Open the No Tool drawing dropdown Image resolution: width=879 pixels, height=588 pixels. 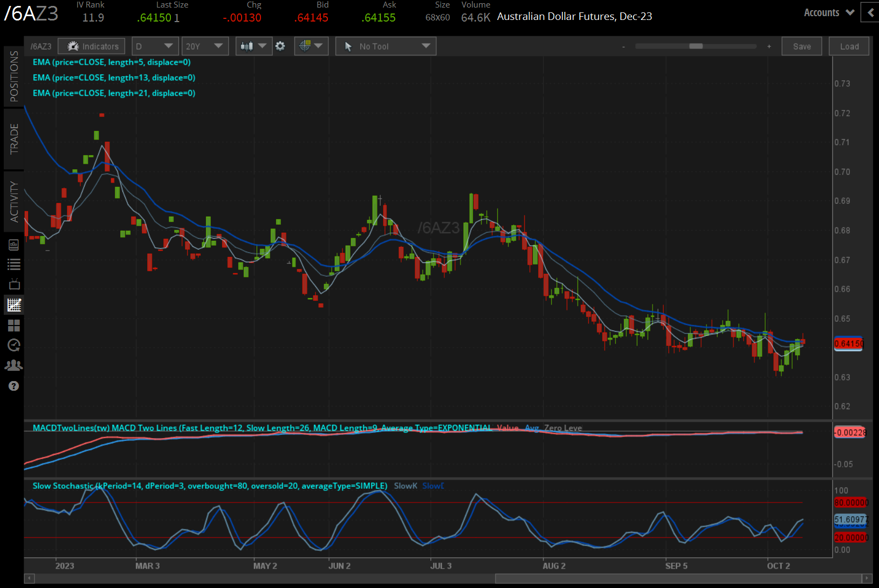386,46
